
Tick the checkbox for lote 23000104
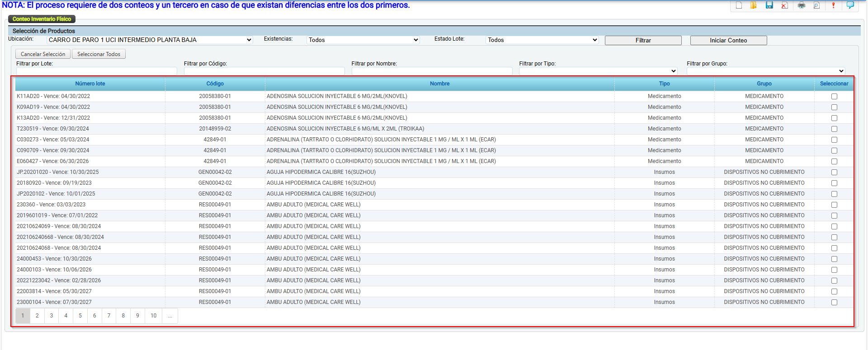(834, 303)
